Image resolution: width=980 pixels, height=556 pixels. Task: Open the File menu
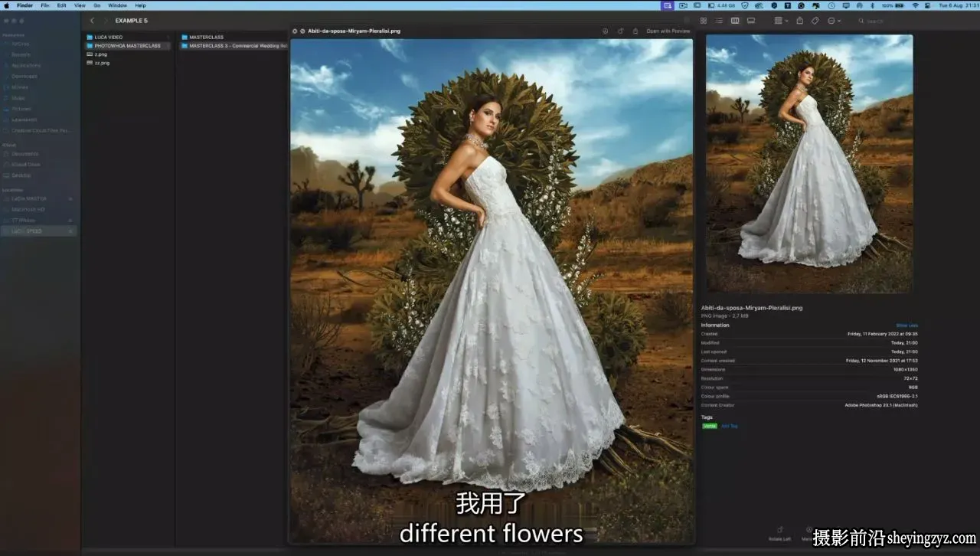(45, 5)
